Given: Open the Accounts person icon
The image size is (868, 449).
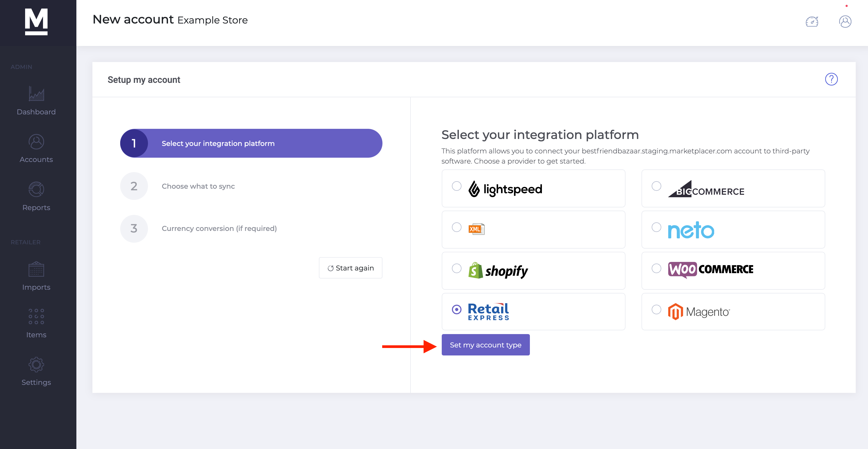Looking at the screenshot, I should (x=36, y=142).
